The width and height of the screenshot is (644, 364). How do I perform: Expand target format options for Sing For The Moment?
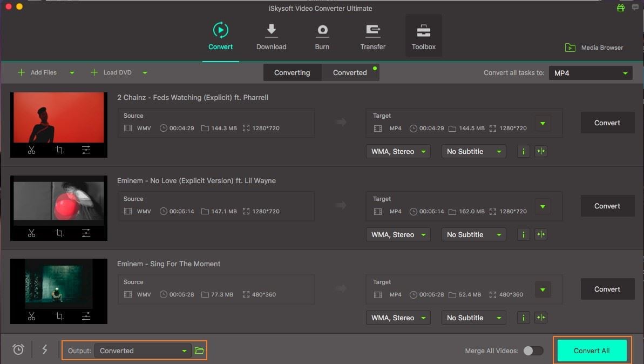tap(543, 289)
